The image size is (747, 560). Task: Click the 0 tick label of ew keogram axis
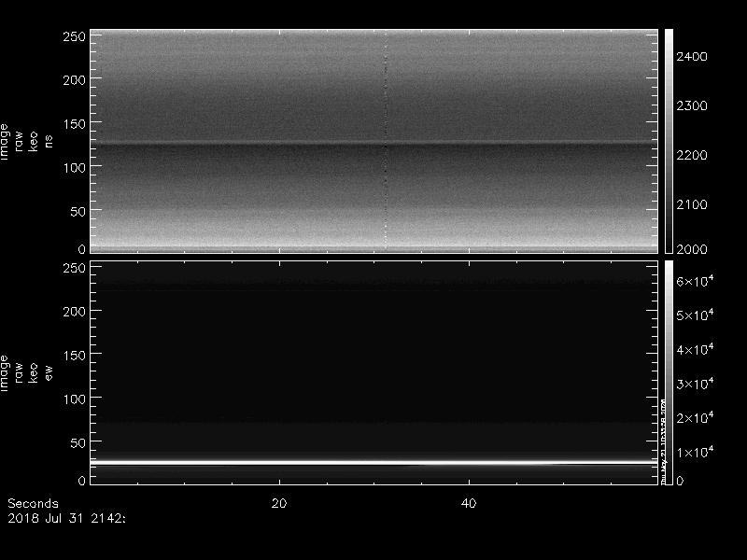point(82,481)
